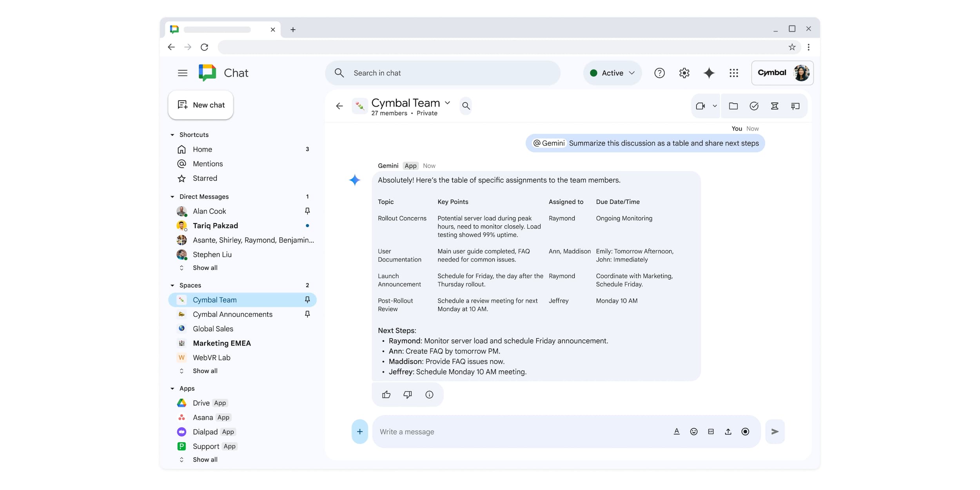Click the upload file icon
The width and height of the screenshot is (980, 490).
728,432
